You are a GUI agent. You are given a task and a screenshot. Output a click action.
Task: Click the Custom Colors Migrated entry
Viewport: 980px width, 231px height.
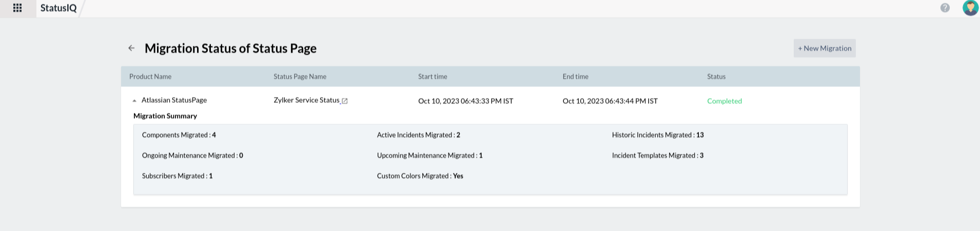tap(420, 176)
